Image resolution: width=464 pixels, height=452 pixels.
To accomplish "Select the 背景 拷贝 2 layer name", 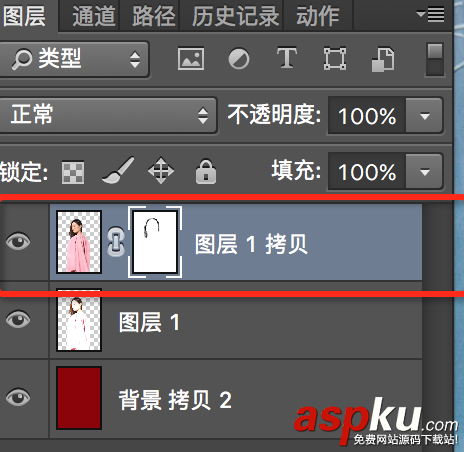I will [175, 400].
